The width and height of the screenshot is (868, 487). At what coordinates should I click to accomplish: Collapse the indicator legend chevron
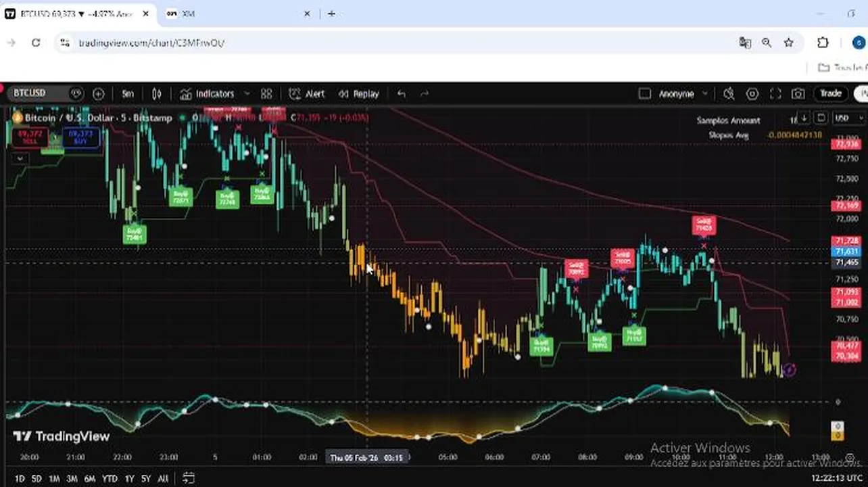click(x=20, y=158)
